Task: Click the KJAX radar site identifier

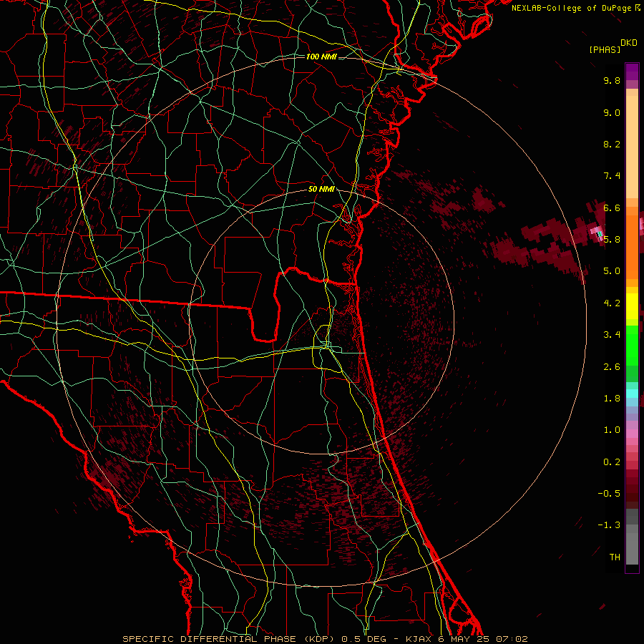Action: point(419,639)
